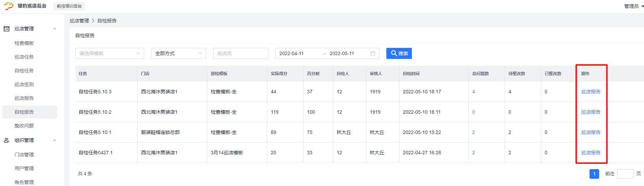Screen dimensions: 644x186
Task: Click the 前往培训后台 button
Action: [x=69, y=6]
